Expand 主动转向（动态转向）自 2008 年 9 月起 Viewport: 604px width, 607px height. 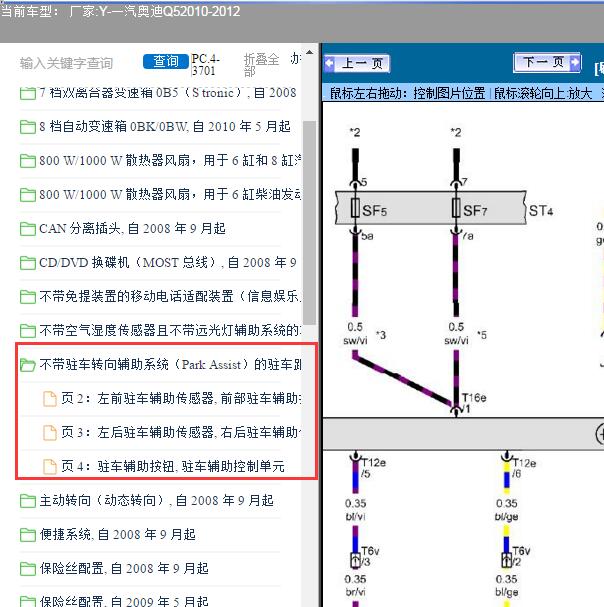coord(156,500)
